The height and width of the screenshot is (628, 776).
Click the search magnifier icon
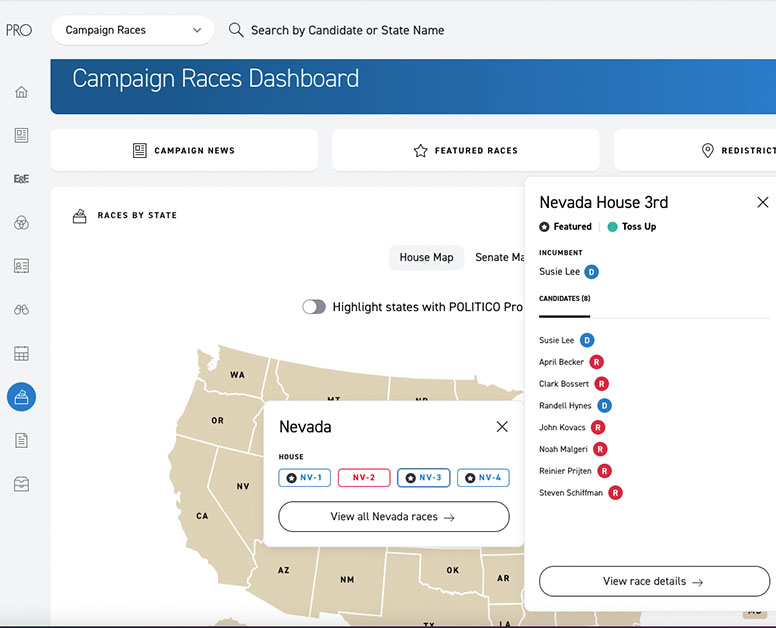pos(236,30)
